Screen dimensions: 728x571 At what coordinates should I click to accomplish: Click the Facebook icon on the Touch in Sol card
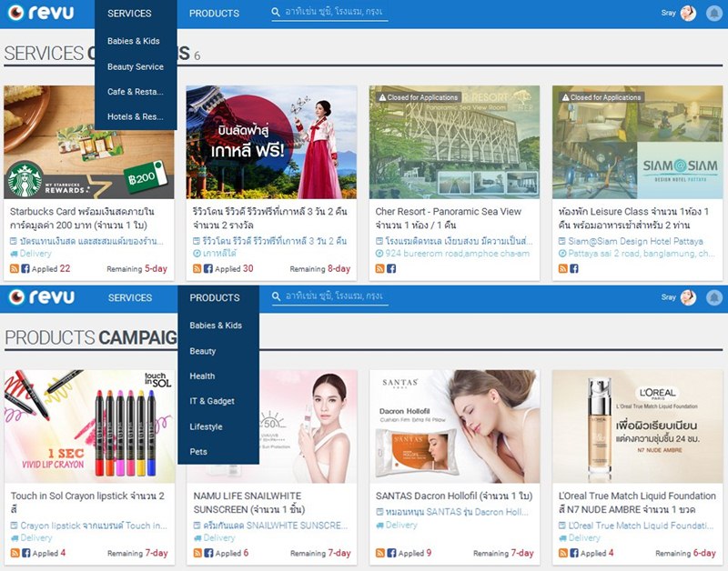point(26,553)
